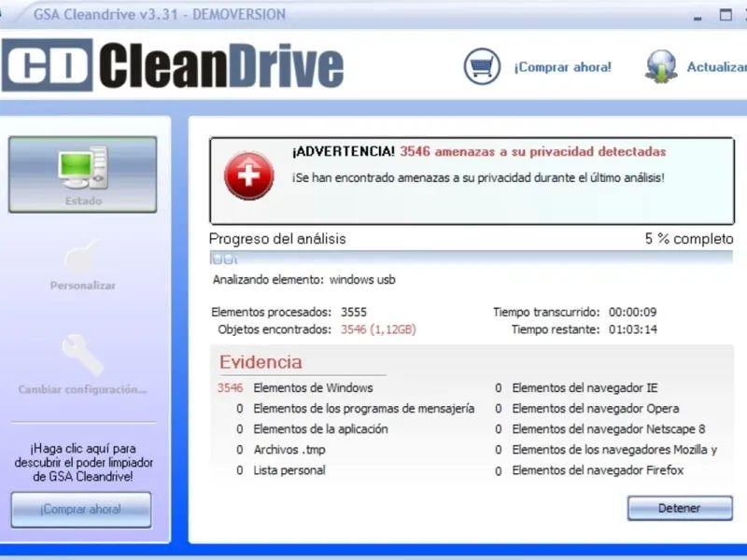Maximize the GSA Cleandrive window

(x=726, y=15)
